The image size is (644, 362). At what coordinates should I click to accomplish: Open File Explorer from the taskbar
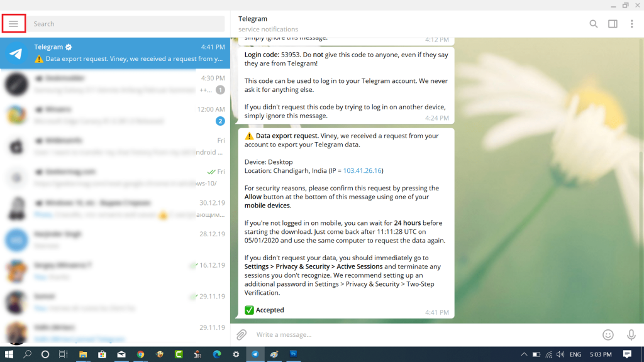coord(83,354)
